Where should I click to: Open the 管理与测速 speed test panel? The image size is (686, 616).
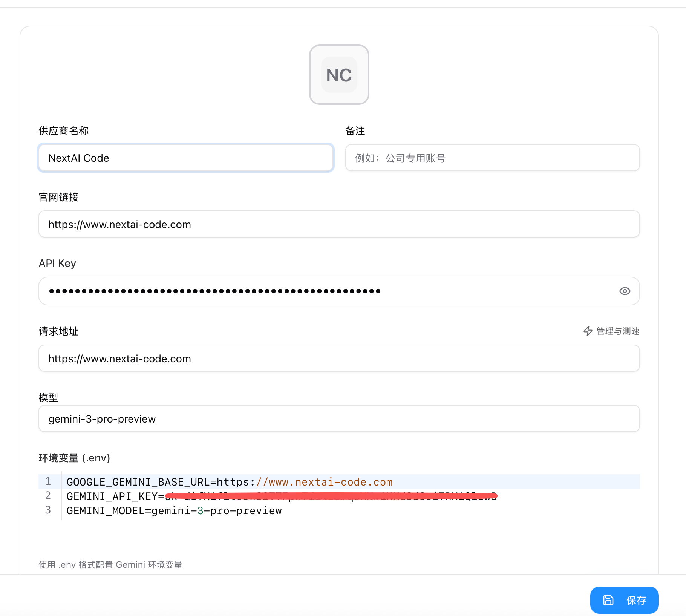tap(617, 331)
